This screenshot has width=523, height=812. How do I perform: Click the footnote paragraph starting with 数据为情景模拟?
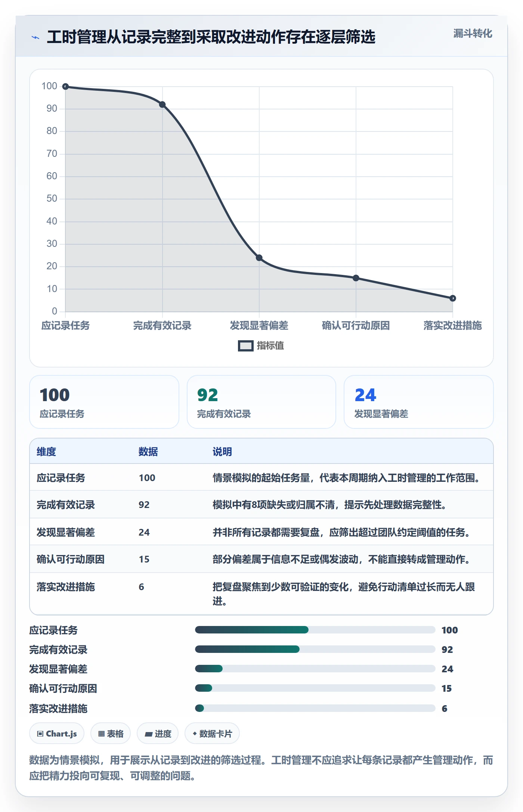click(261, 768)
